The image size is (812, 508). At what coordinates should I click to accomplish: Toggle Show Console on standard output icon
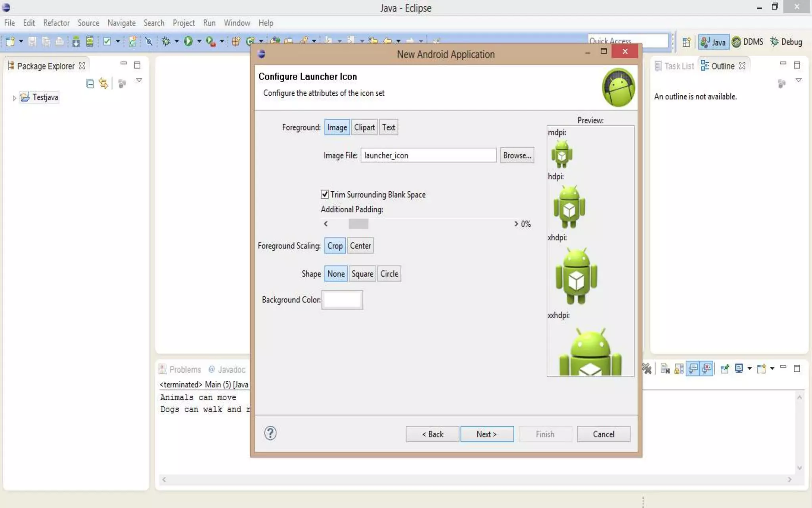[693, 369]
